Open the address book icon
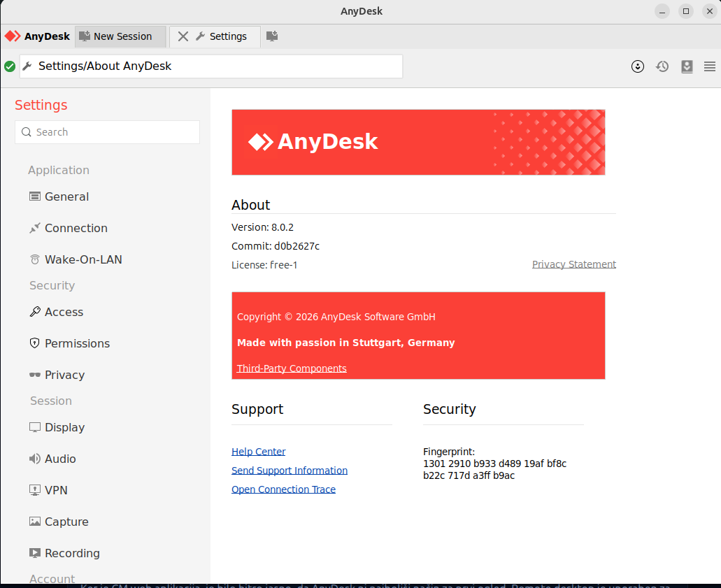This screenshot has height=588, width=721. 687,66
